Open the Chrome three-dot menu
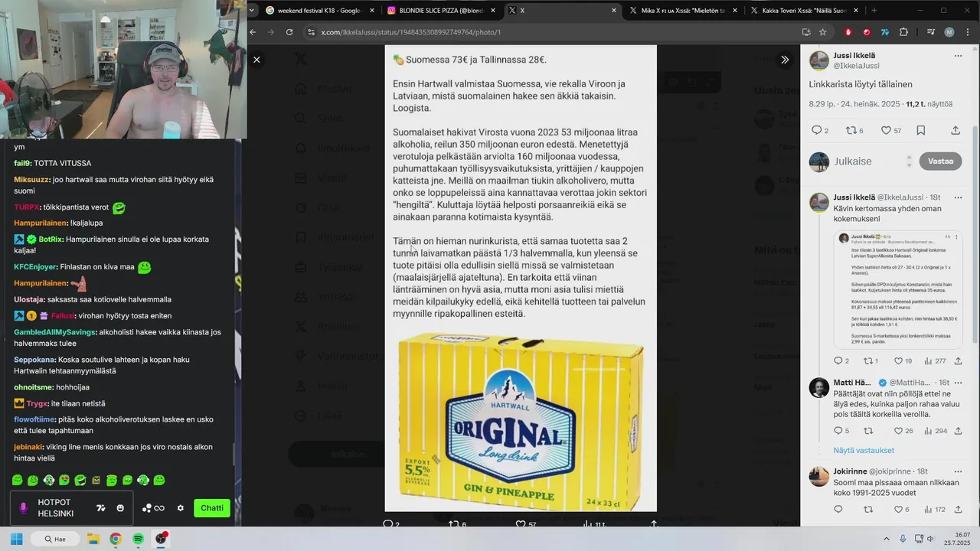The image size is (980, 551). coord(968,32)
